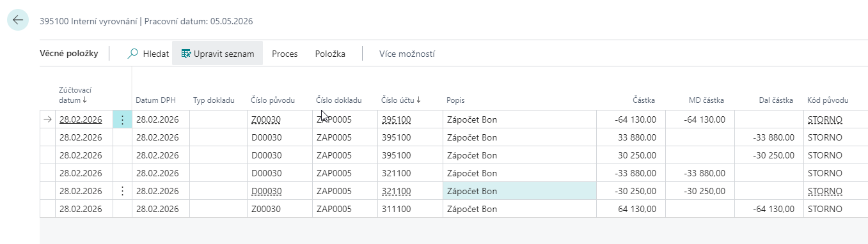Click the Dal částka column header
This screenshot has width=868, height=244.
[777, 100]
